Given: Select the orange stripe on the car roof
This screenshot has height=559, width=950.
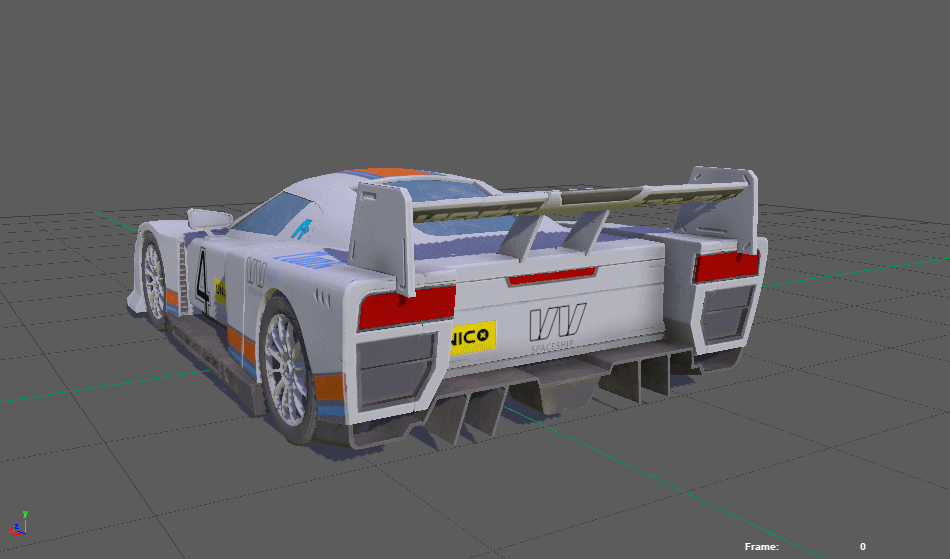Looking at the screenshot, I should click(x=389, y=172).
